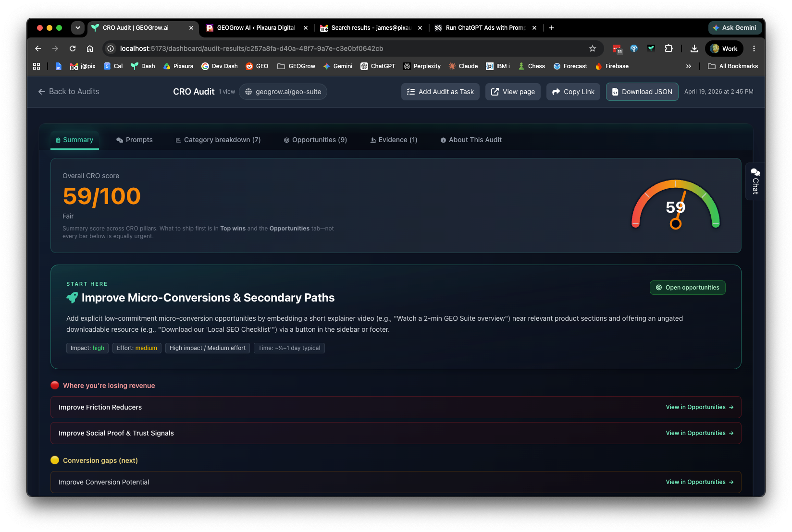The height and width of the screenshot is (532, 792).
Task: Click Download JSON button
Action: [x=642, y=92]
